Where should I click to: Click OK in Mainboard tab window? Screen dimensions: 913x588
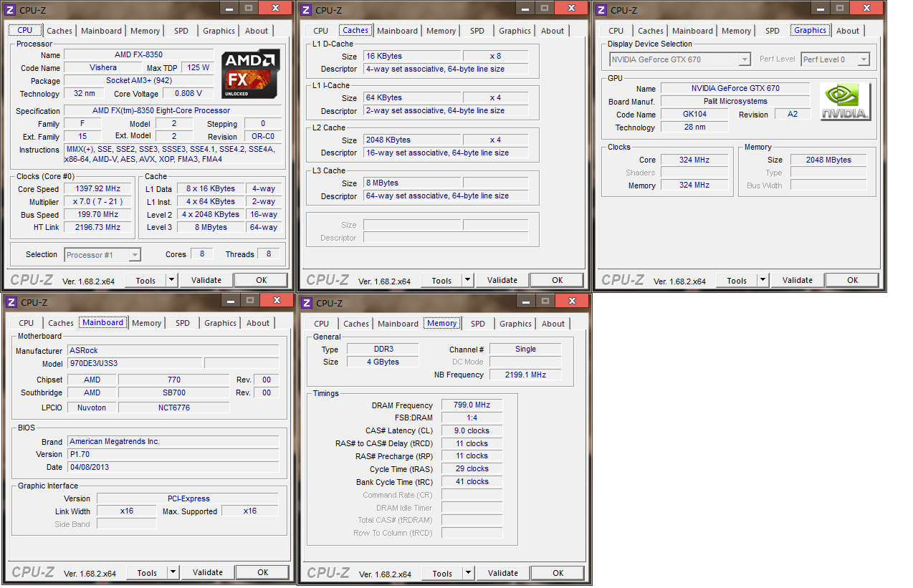[x=263, y=572]
